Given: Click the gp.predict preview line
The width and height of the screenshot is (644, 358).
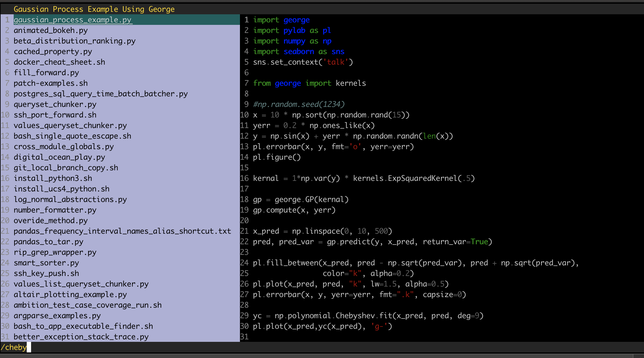Looking at the screenshot, I should pyautogui.click(x=372, y=242).
